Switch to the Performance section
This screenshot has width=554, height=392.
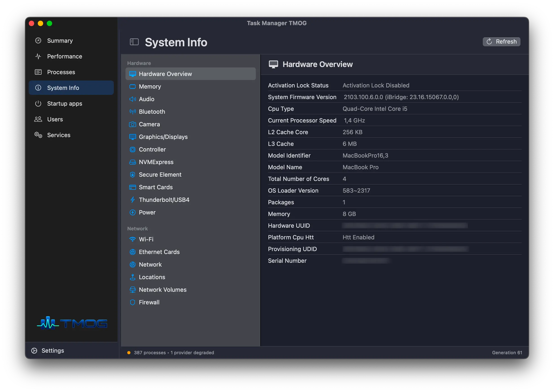click(x=71, y=56)
